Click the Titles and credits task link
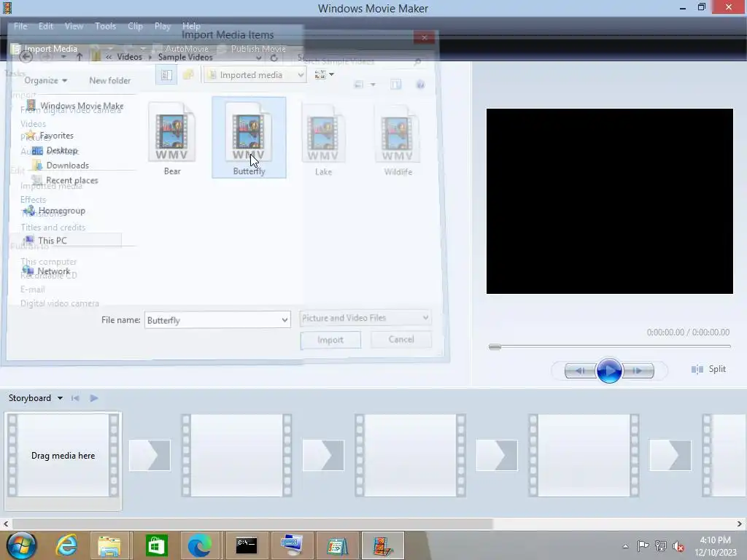This screenshot has height=560, width=747. point(53,227)
